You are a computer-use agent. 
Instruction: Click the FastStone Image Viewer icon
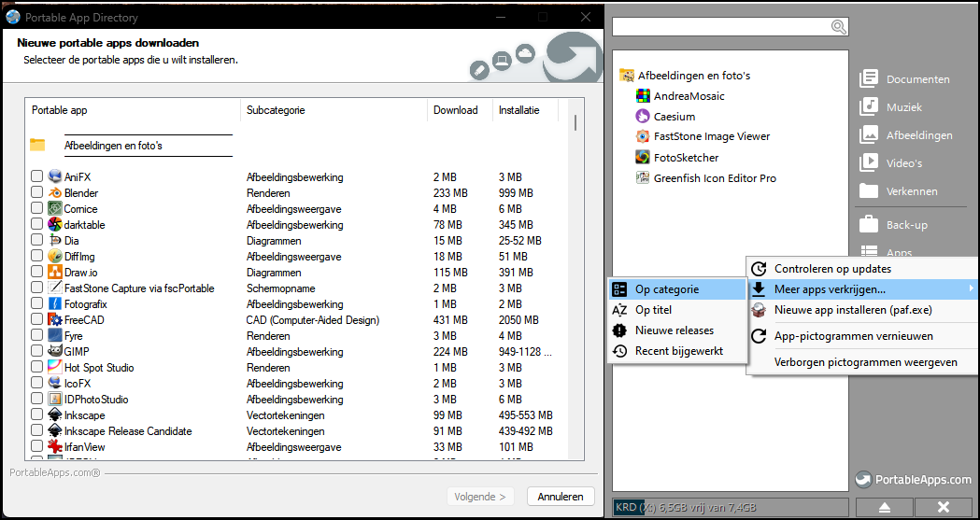click(643, 136)
